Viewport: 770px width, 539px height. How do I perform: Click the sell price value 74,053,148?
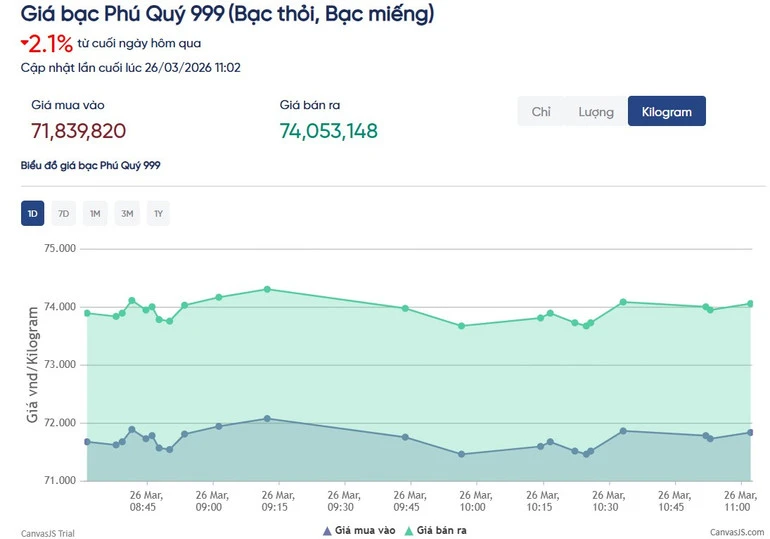pos(329,131)
